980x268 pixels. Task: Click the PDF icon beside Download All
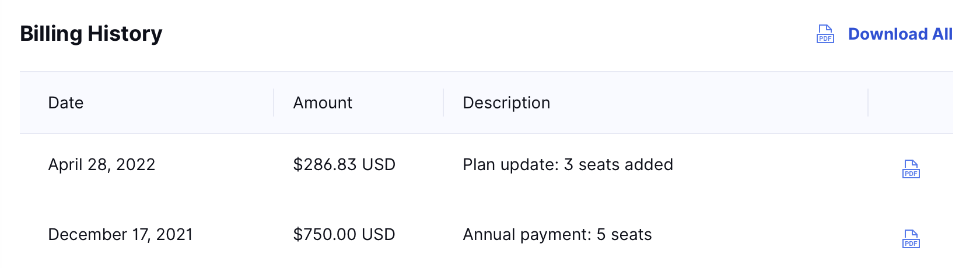[x=825, y=34]
